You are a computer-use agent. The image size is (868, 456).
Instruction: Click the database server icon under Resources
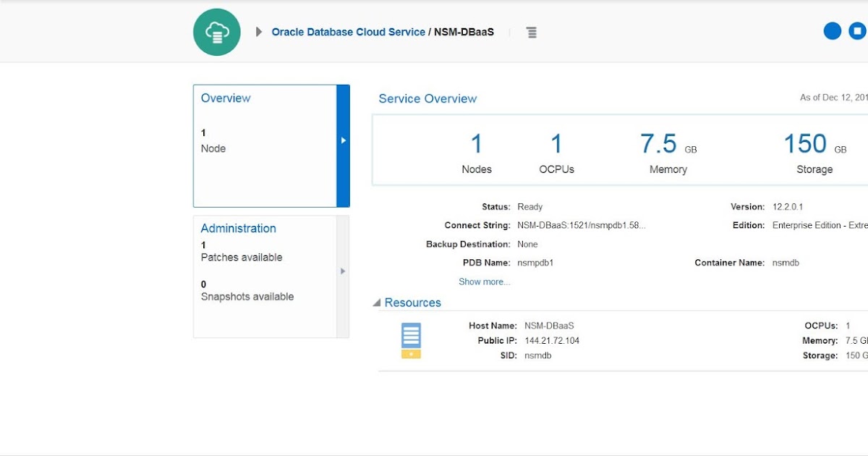pos(410,340)
